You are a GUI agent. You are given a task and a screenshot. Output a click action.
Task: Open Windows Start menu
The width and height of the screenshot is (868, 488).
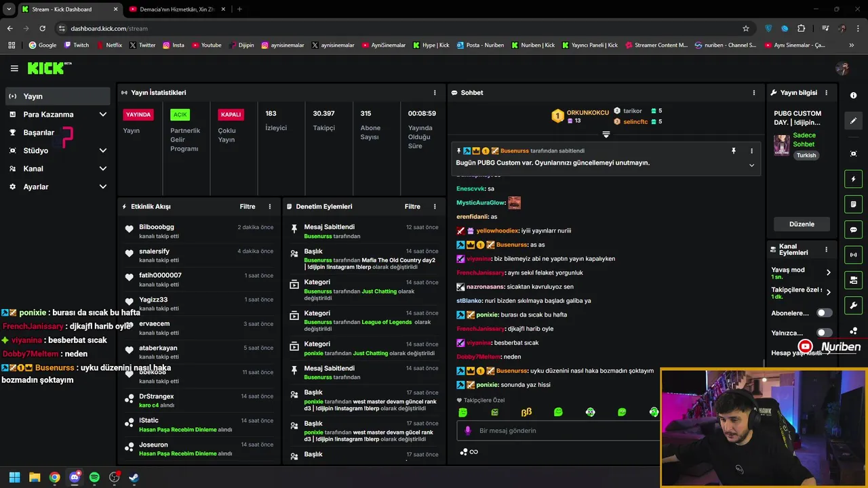click(x=15, y=477)
